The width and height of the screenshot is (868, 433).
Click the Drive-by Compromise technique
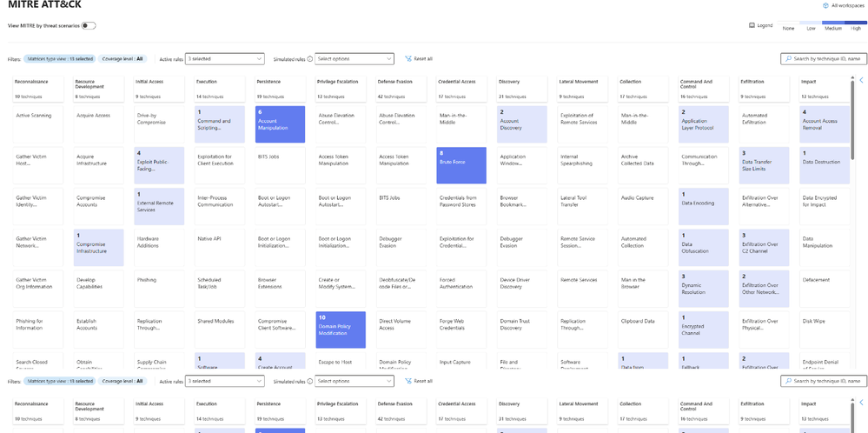[x=159, y=124]
